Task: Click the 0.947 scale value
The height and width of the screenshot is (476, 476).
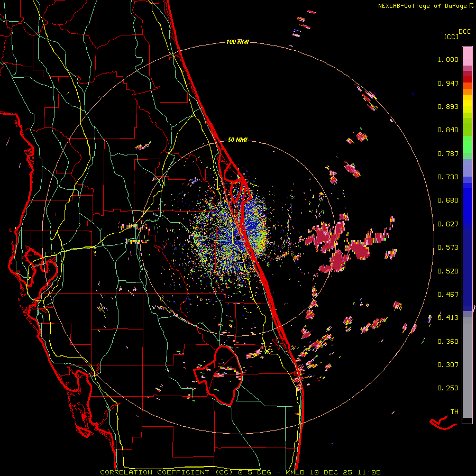Action: coord(448,83)
